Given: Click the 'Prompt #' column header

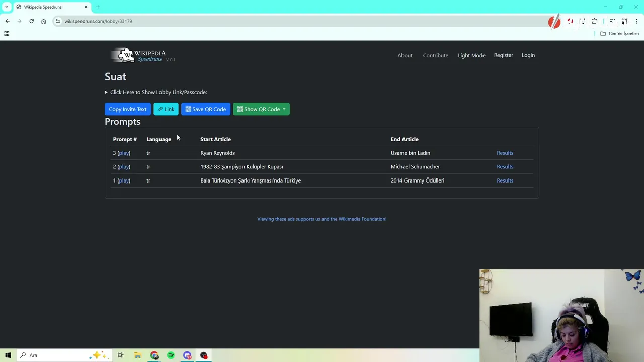Looking at the screenshot, I should tap(125, 139).
